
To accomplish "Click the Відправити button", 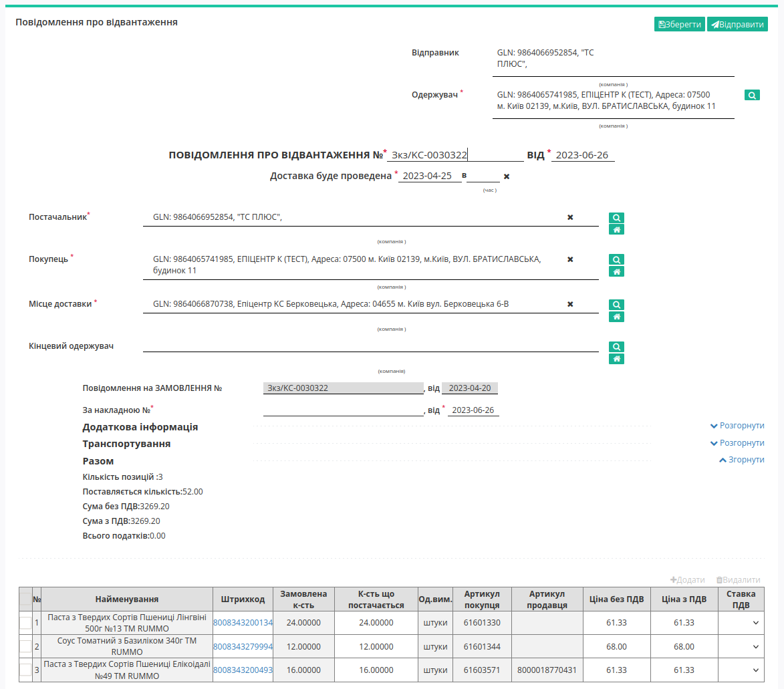I will [x=737, y=25].
